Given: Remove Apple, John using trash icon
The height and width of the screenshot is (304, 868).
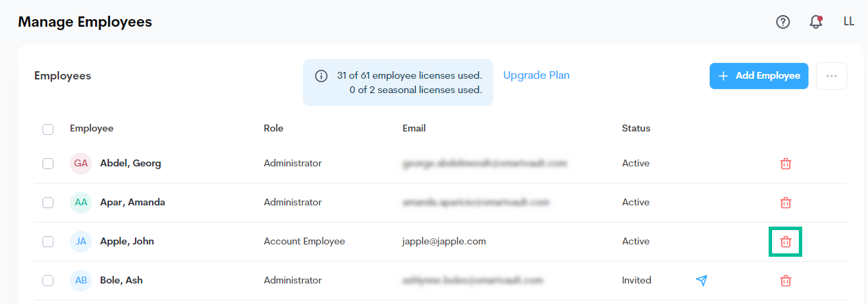Looking at the screenshot, I should click(x=786, y=242).
